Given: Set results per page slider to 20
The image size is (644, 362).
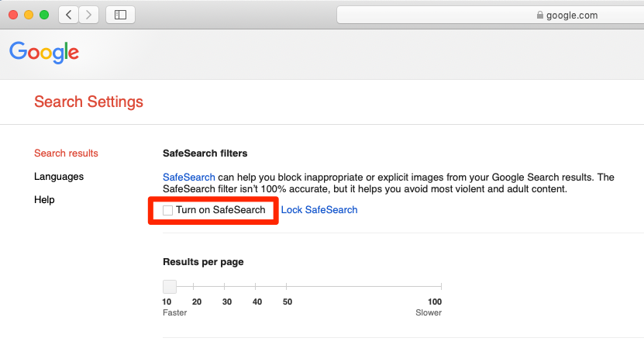Looking at the screenshot, I should [194, 286].
